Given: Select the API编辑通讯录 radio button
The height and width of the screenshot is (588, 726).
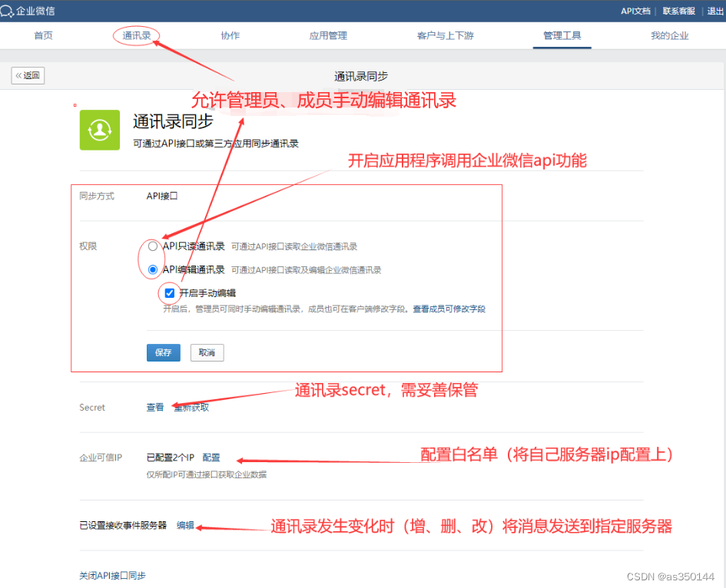Looking at the screenshot, I should pyautogui.click(x=152, y=269).
